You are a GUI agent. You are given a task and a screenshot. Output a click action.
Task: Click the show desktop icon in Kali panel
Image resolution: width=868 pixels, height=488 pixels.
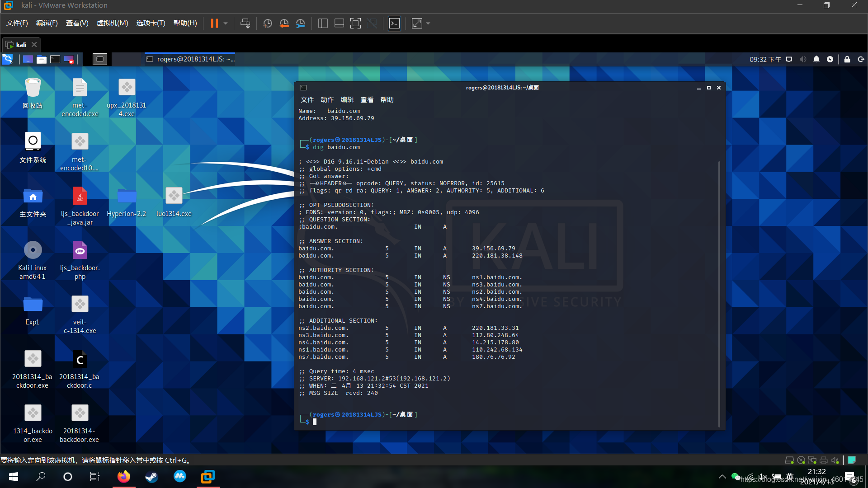pos(28,59)
